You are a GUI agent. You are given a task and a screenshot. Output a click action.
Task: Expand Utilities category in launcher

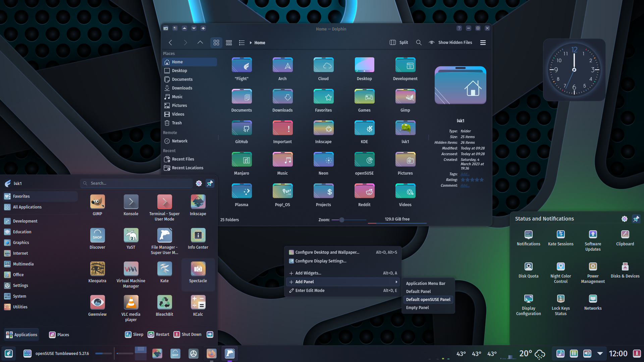40,307
